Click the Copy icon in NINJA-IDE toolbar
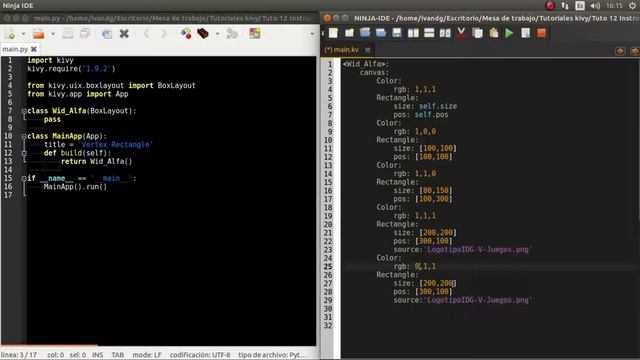 pyautogui.click(x=477, y=33)
